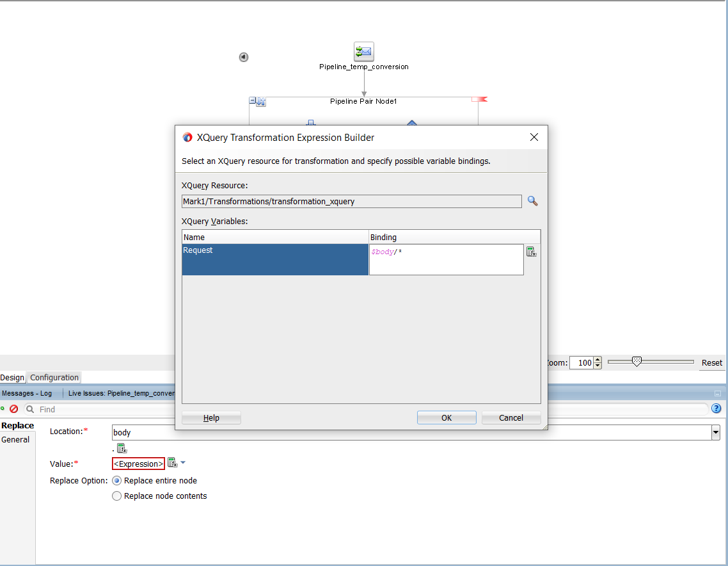Open the Messages - Log tab

27,393
